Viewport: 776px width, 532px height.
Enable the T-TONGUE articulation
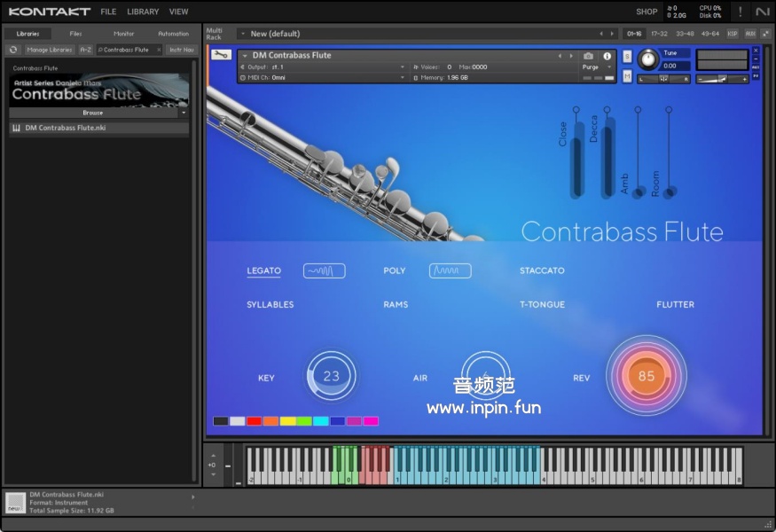click(x=542, y=304)
